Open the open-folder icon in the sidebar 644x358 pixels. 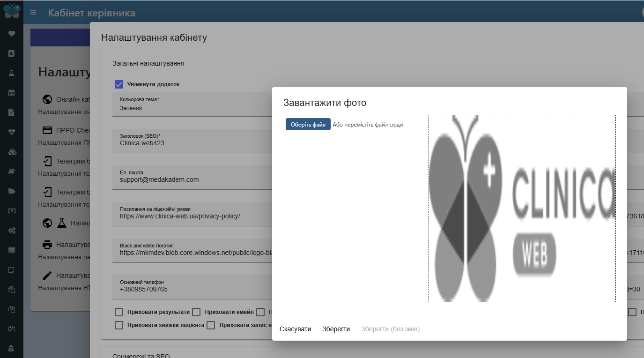click(x=12, y=191)
